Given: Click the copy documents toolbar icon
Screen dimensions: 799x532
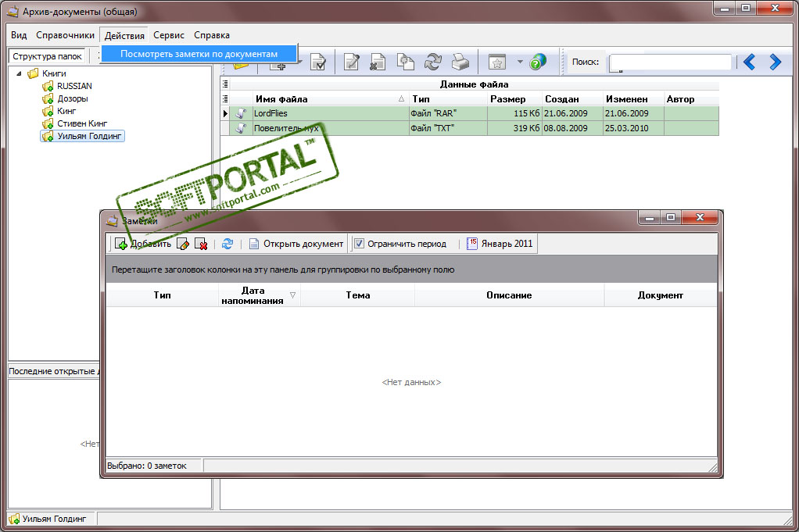Looking at the screenshot, I should click(405, 62).
